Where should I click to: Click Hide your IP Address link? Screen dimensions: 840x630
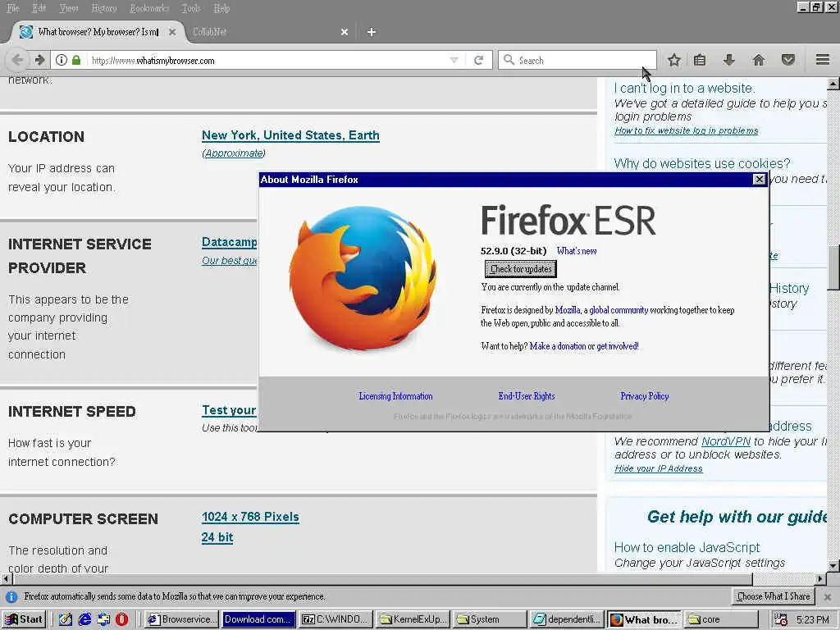[659, 468]
